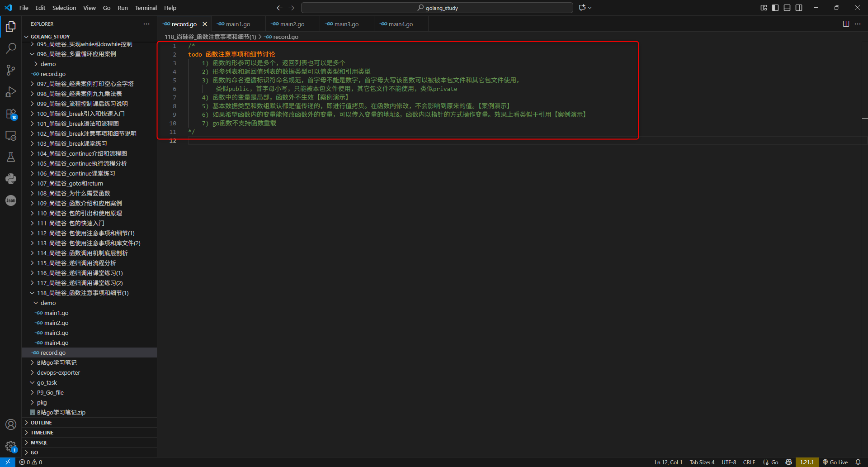Open the Selection menu

[x=64, y=8]
